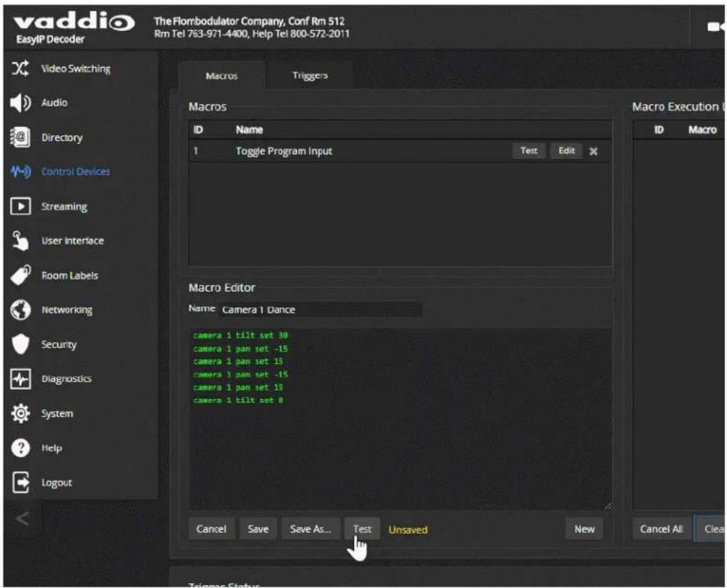Click the macros table ID column header
This screenshot has height=588, width=727.
198,130
